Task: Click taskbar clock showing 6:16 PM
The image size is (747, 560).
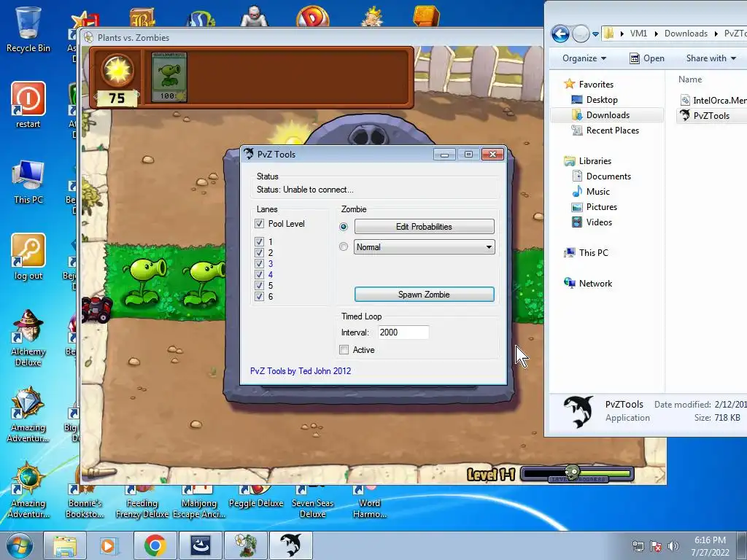Action: 710,545
